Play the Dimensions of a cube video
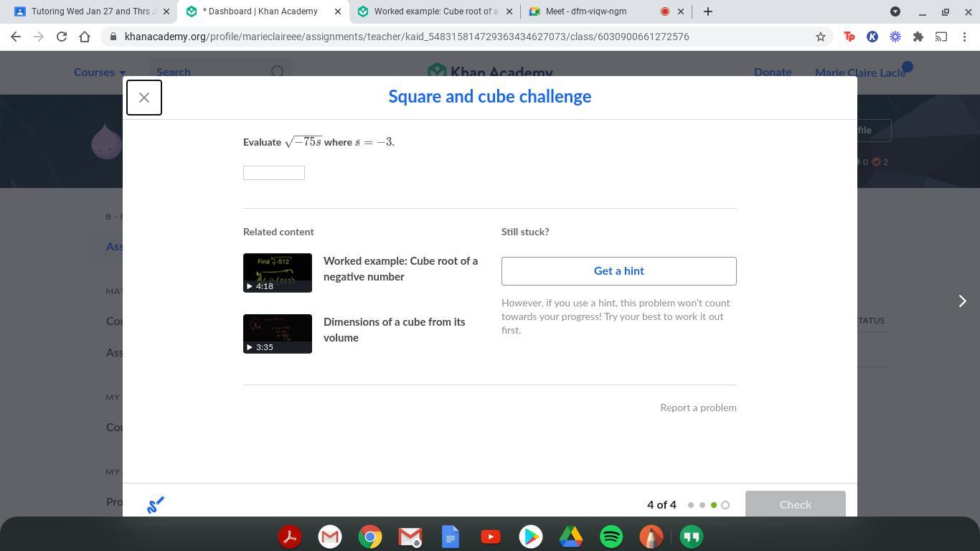The image size is (980, 551). (x=278, y=333)
